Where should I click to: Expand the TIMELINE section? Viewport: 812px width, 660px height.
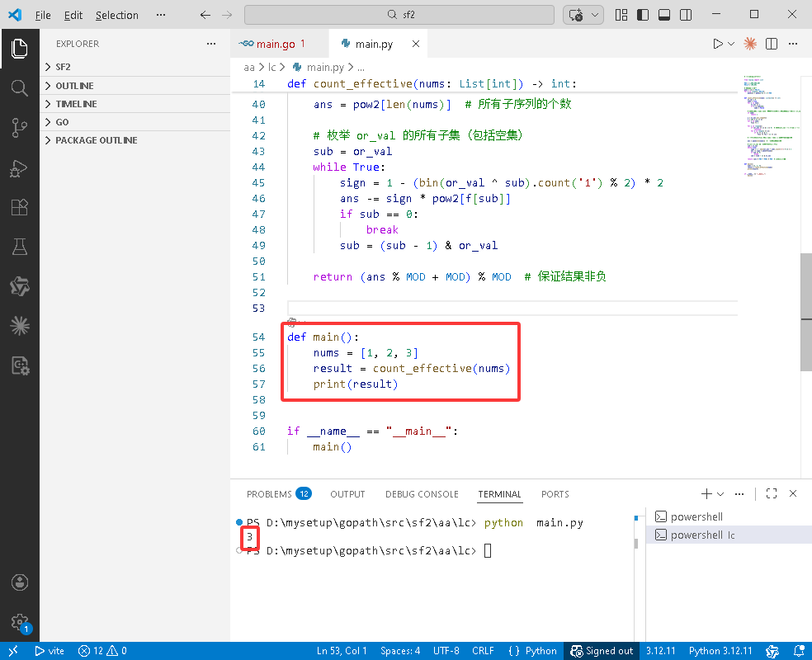point(135,103)
